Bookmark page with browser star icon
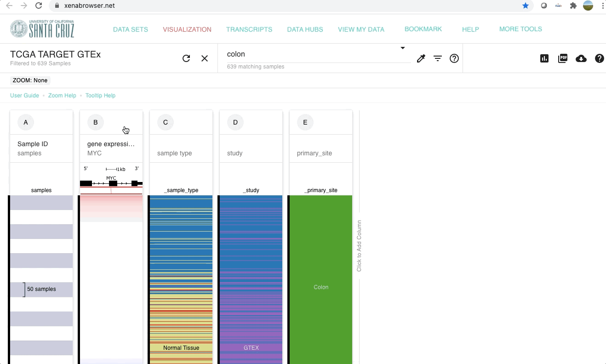The height and width of the screenshot is (364, 606). (x=526, y=6)
